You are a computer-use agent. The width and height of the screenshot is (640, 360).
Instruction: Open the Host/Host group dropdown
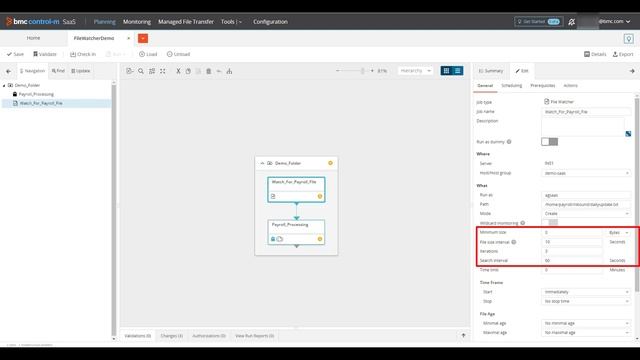(586, 173)
